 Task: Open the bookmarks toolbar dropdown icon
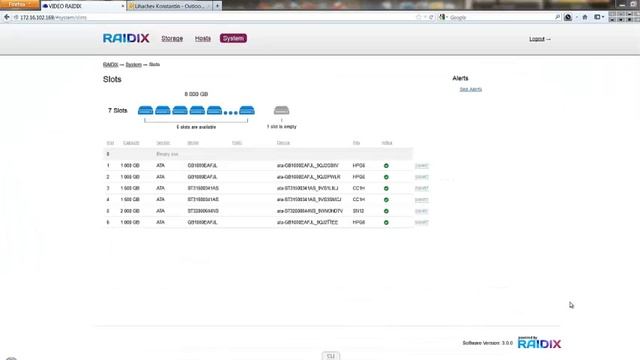coord(599,17)
